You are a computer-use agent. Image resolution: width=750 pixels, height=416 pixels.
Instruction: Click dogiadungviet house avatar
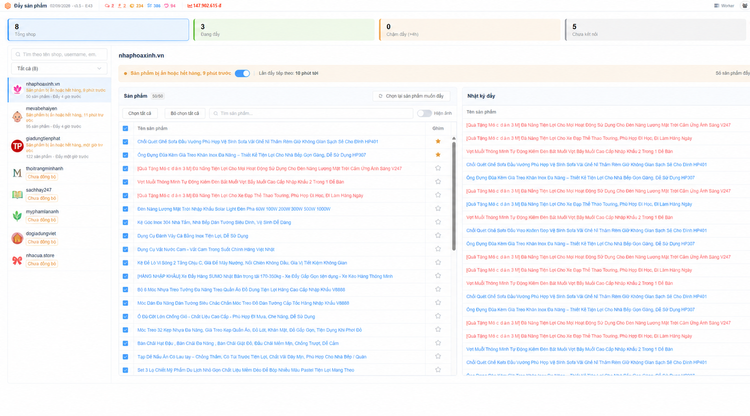(17, 238)
